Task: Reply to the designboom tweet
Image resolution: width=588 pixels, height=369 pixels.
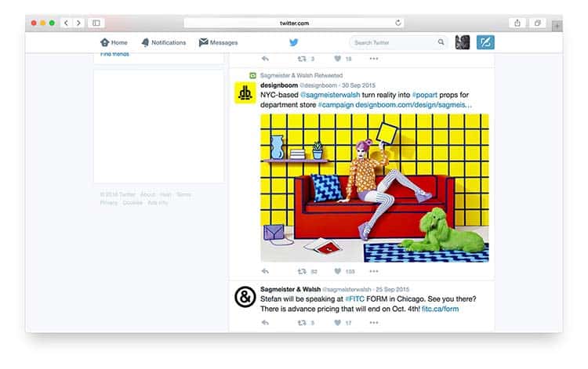Action: click(x=265, y=271)
